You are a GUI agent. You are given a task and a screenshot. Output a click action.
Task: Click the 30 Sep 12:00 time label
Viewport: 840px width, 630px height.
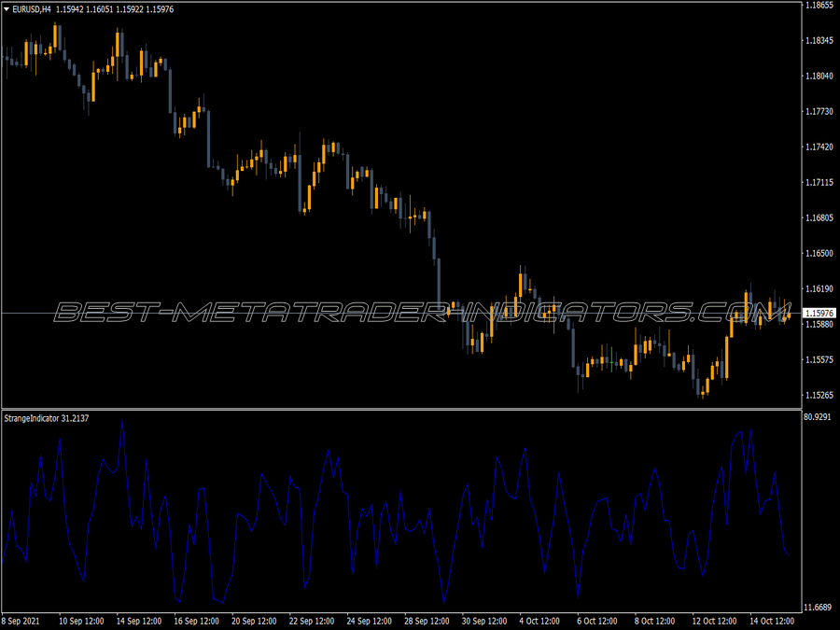(484, 621)
